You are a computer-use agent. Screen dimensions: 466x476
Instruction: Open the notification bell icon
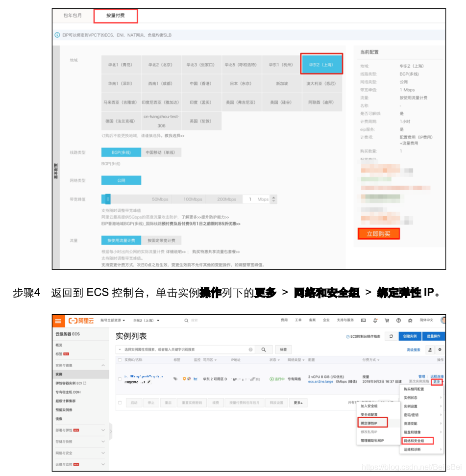point(375,320)
